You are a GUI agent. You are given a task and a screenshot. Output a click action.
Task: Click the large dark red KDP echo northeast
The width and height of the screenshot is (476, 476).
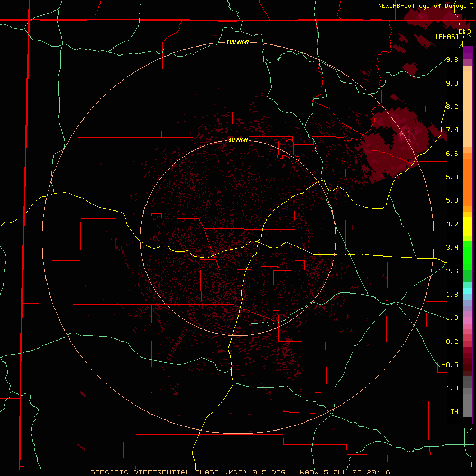(395, 146)
